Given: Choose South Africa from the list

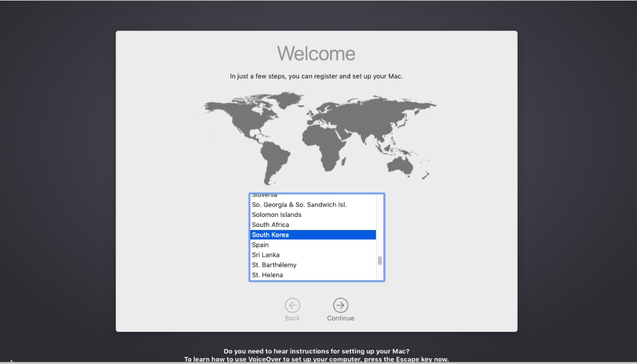Looking at the screenshot, I should [313, 225].
